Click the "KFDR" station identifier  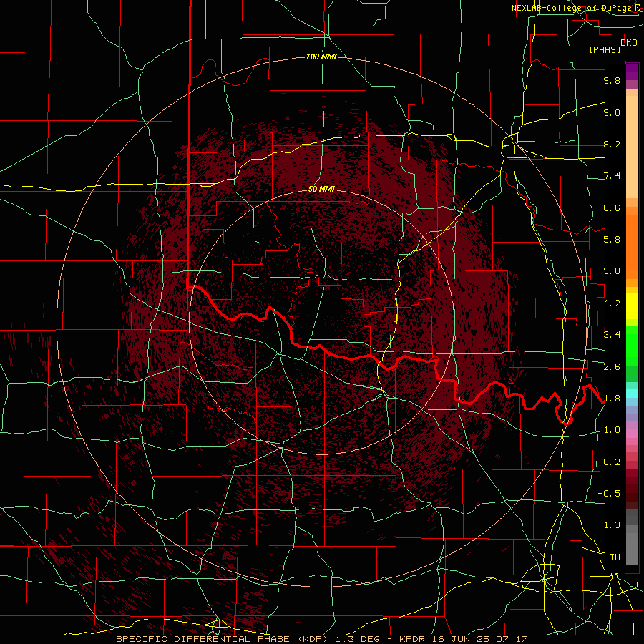tap(412, 639)
